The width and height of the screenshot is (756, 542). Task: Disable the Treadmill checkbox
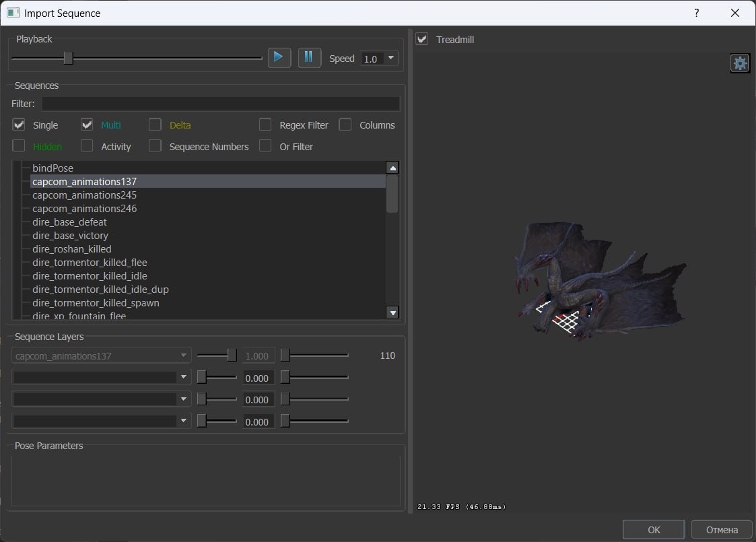422,39
